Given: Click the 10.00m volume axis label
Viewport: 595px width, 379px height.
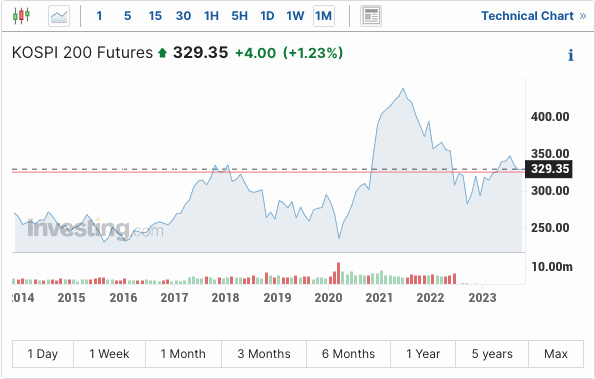Looking at the screenshot, I should (552, 267).
